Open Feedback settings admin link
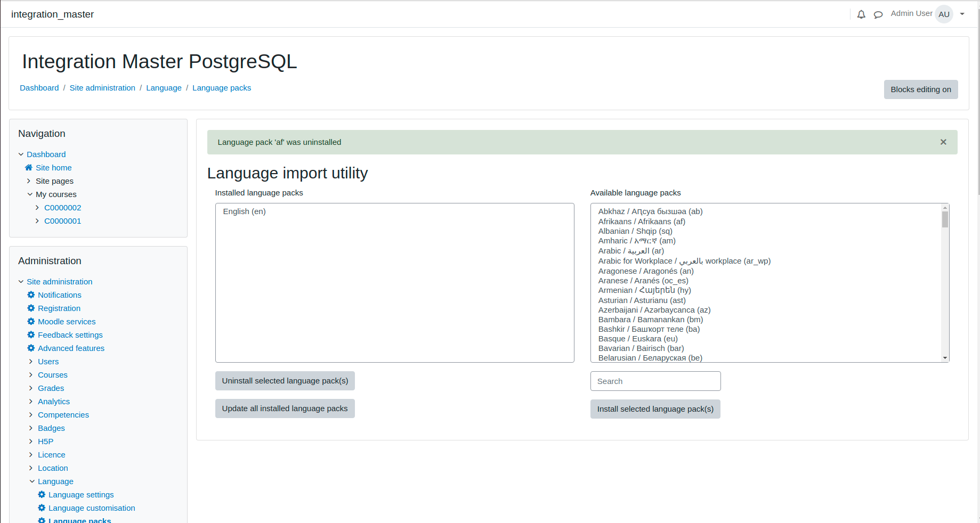The width and height of the screenshot is (980, 523). coord(70,335)
